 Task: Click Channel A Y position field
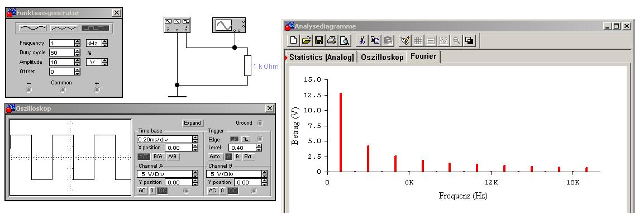(178, 183)
